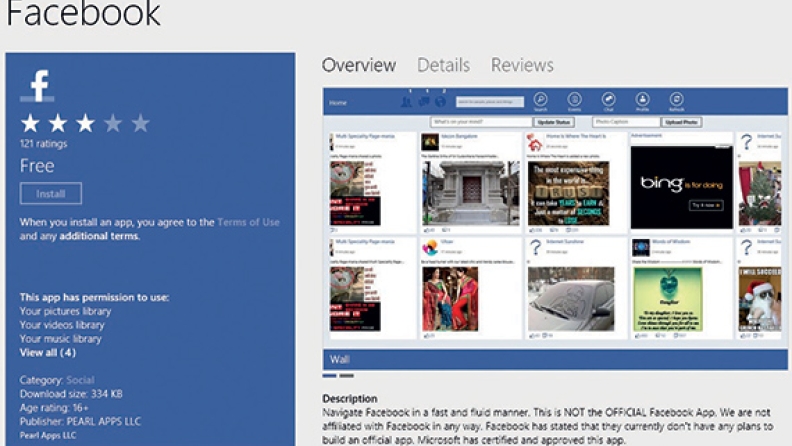Click the Bing advertisement image
Image resolution: width=792 pixels, height=446 pixels.
pyautogui.click(x=681, y=187)
